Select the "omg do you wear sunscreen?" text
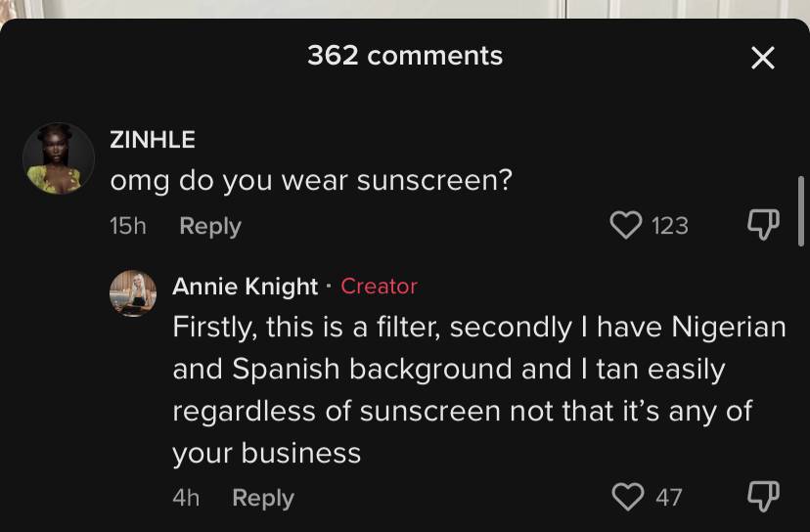Viewport: 810px width, 532px height. (311, 181)
